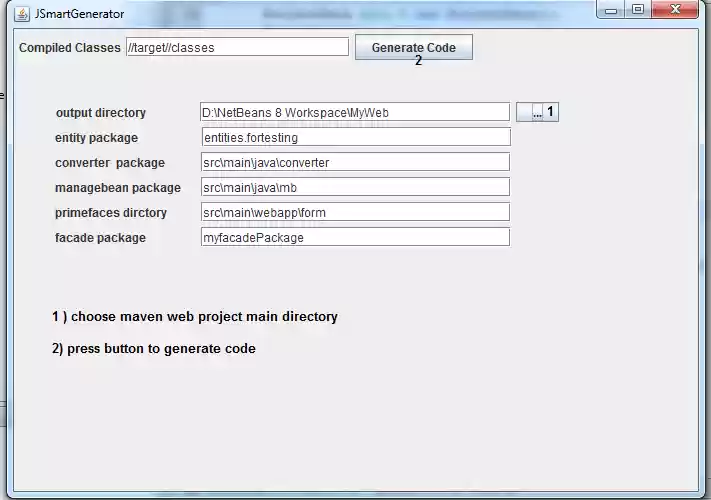Maximize the JSmartGenerator window
This screenshot has height=500, width=711.
click(x=638, y=10)
